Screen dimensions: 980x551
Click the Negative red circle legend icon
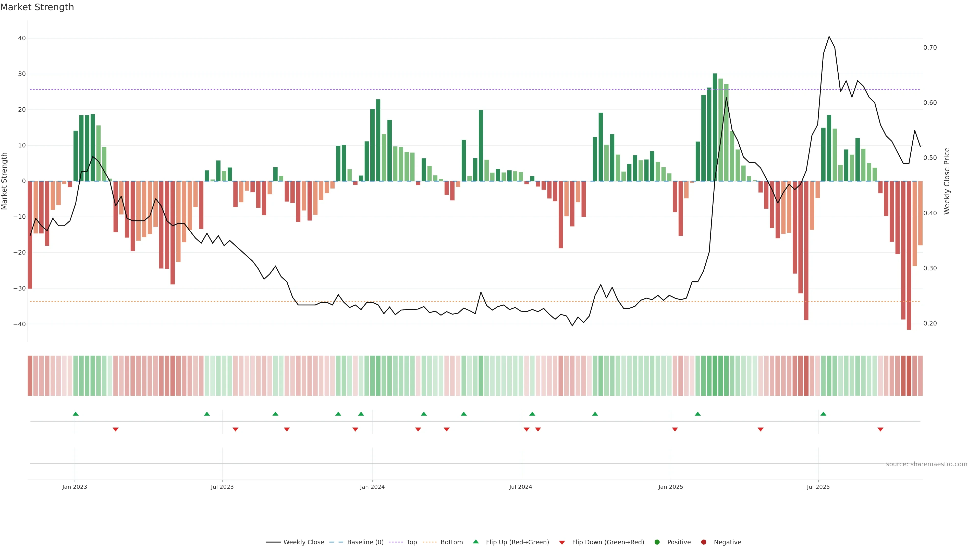703,542
